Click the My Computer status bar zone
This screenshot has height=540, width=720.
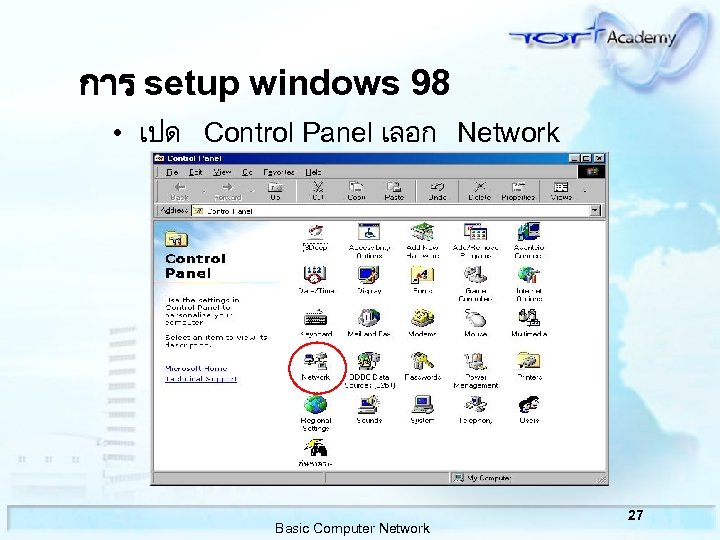[x=527, y=478]
